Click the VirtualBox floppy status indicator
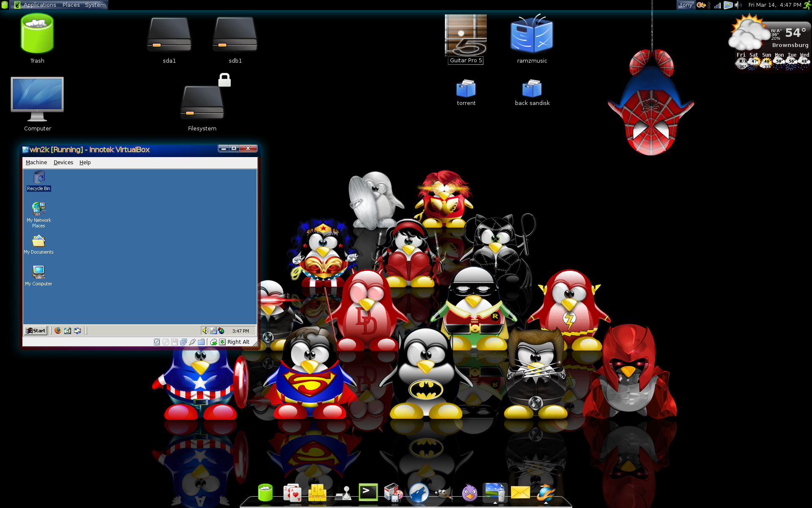812x508 pixels. 175,342
